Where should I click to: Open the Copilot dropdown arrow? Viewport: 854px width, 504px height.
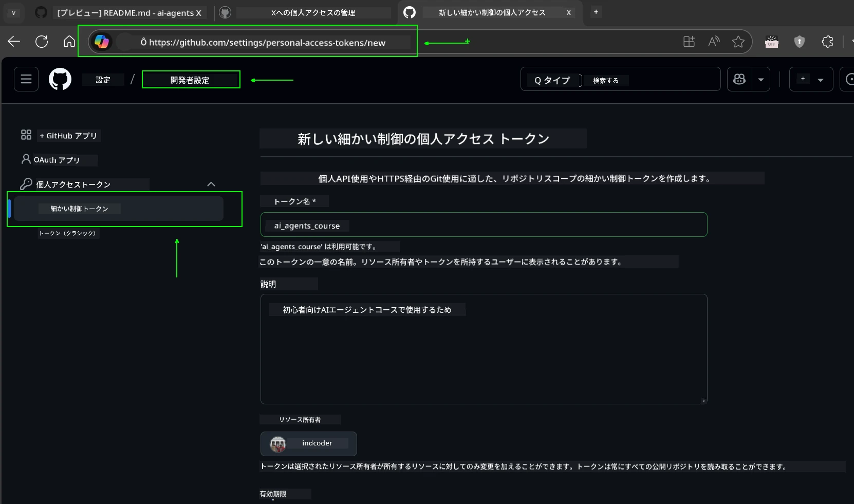[761, 79]
